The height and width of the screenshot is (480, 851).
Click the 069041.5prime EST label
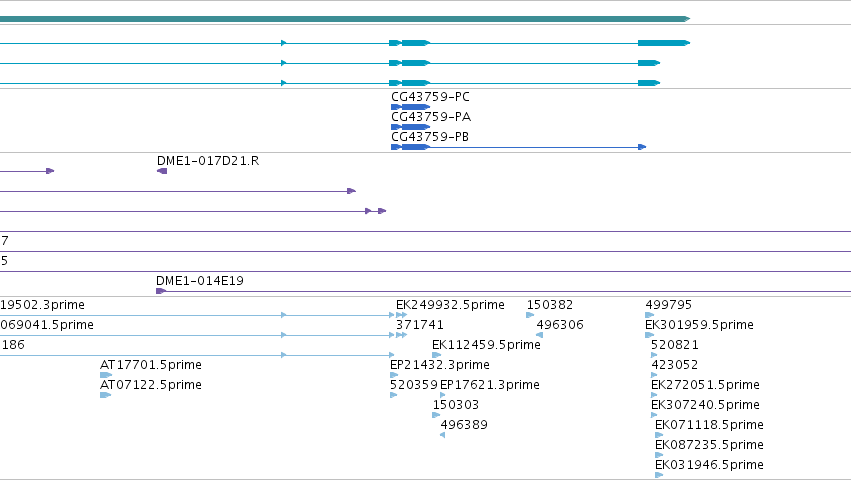47,325
